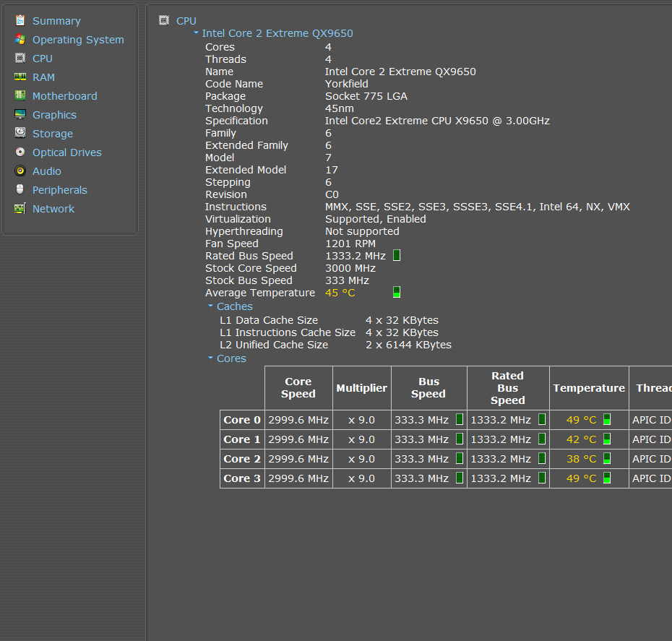
Task: Click Core 1 rated bus speed graph icon
Action: click(542, 439)
